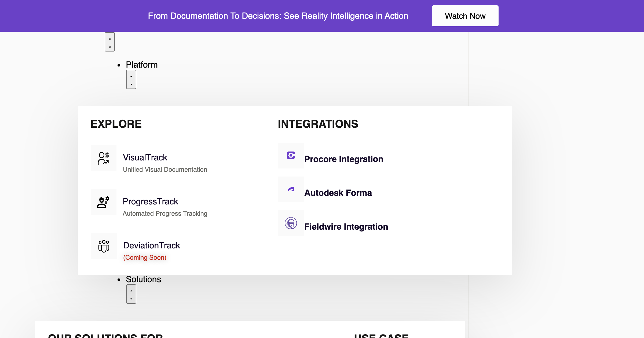The image size is (644, 338).
Task: Click 'Automated Progress Tracking' subtitle
Action: point(165,214)
